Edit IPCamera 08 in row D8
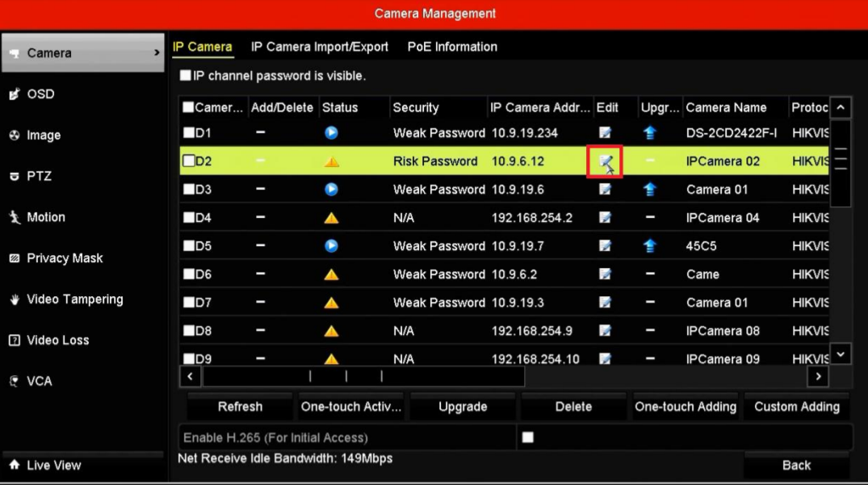The width and height of the screenshot is (868, 485). point(605,330)
